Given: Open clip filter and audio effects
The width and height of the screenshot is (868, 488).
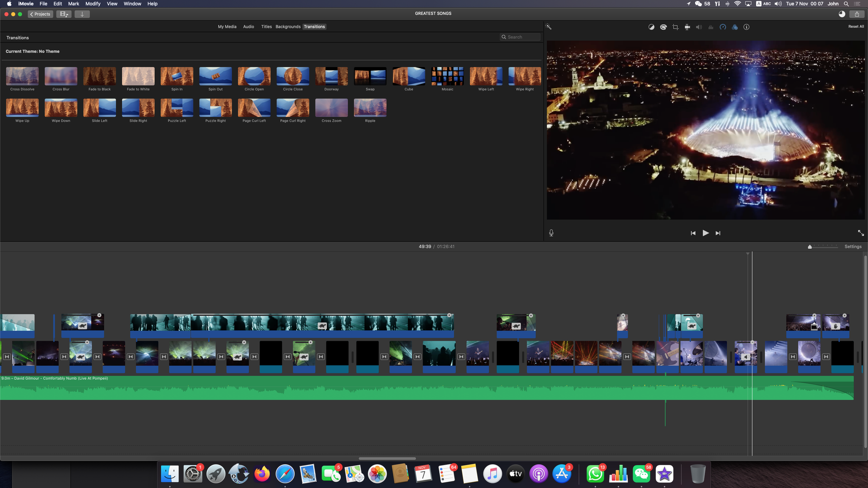Looking at the screenshot, I should click(x=735, y=27).
